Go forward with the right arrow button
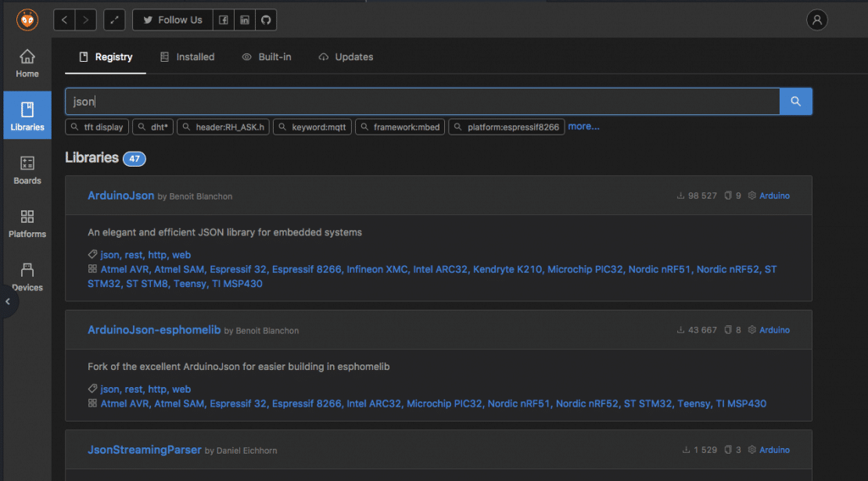This screenshot has height=481, width=868. point(86,20)
